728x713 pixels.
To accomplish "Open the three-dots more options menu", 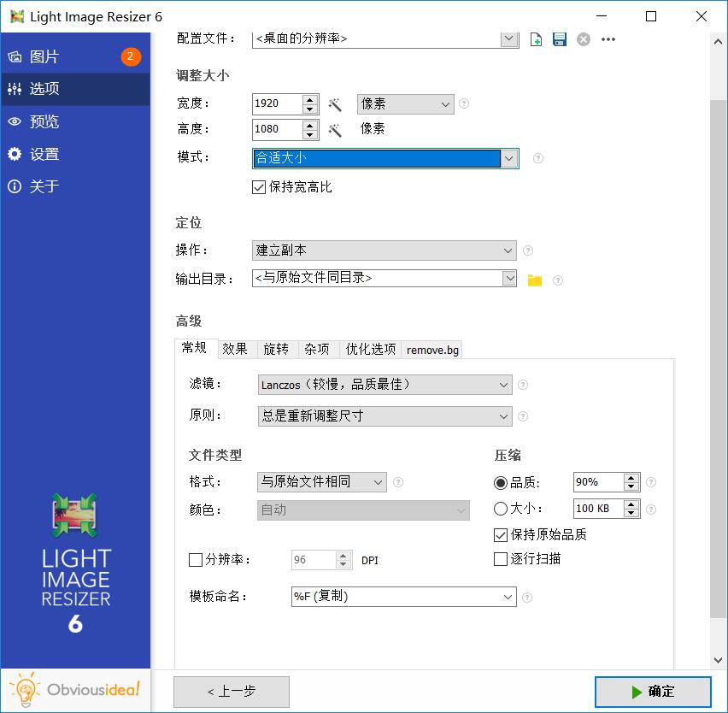I will pos(608,39).
